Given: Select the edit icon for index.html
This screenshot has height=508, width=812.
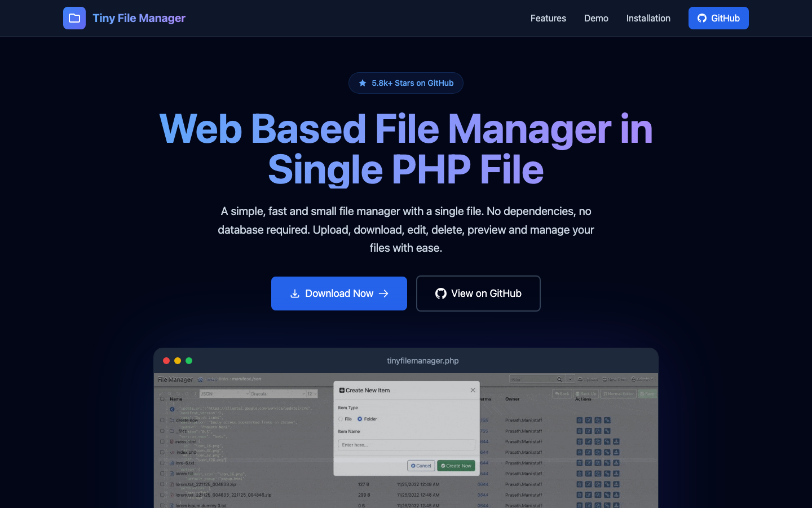Looking at the screenshot, I should [588, 441].
